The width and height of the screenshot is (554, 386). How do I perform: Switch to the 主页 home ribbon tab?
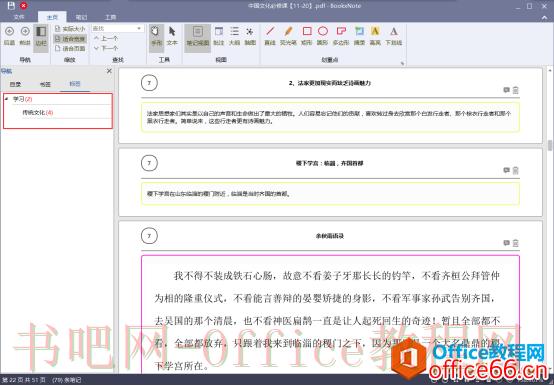(x=52, y=17)
